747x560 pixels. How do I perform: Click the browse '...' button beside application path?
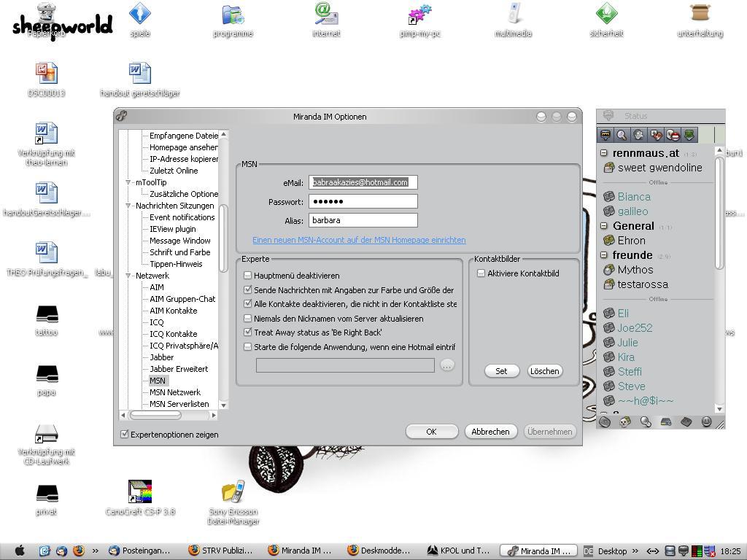[447, 365]
